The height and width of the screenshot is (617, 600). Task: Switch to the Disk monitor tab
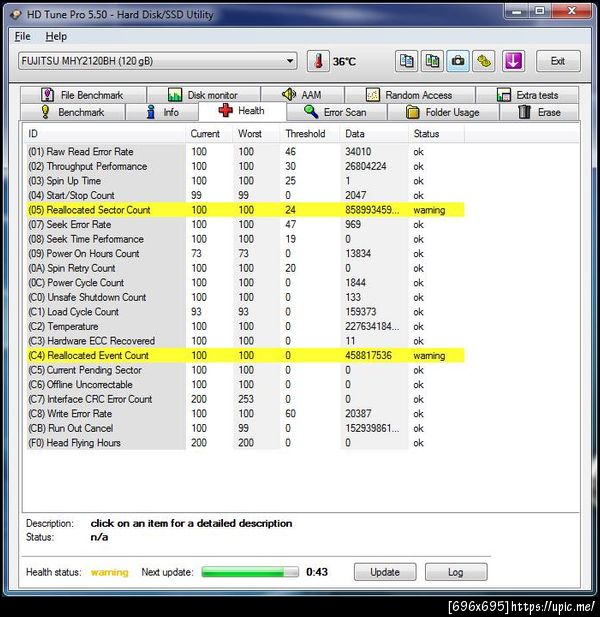[203, 95]
